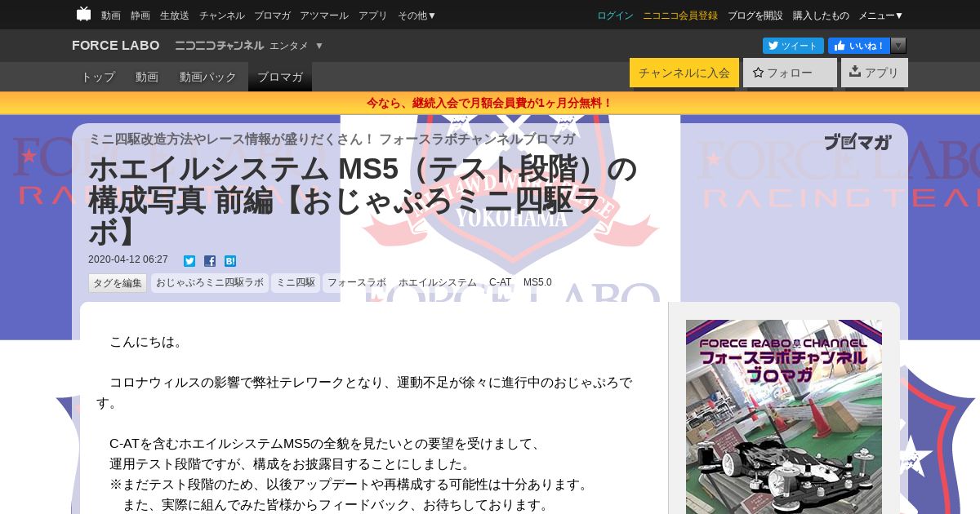Click the ログイン link
This screenshot has height=514, width=980.
tap(615, 16)
